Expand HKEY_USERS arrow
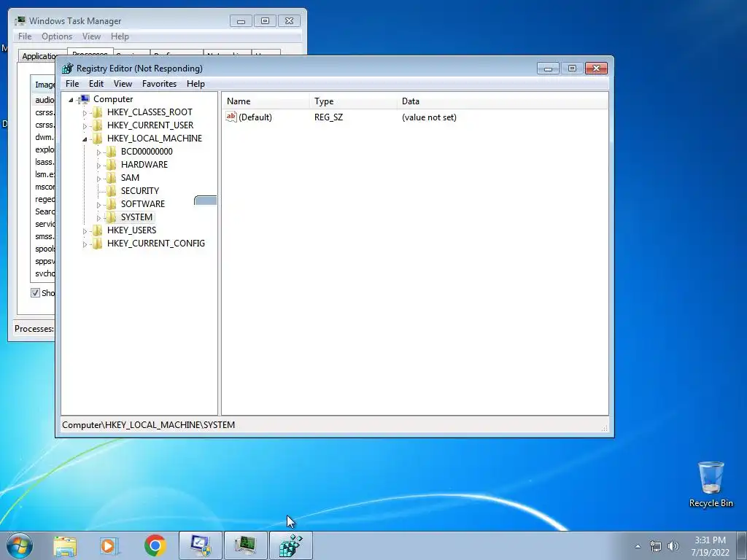 pyautogui.click(x=85, y=231)
